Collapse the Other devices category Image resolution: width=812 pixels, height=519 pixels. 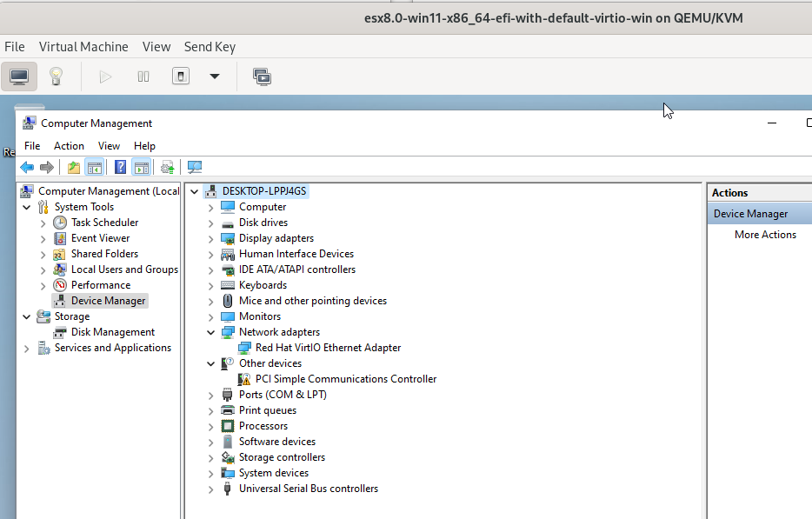pos(210,363)
